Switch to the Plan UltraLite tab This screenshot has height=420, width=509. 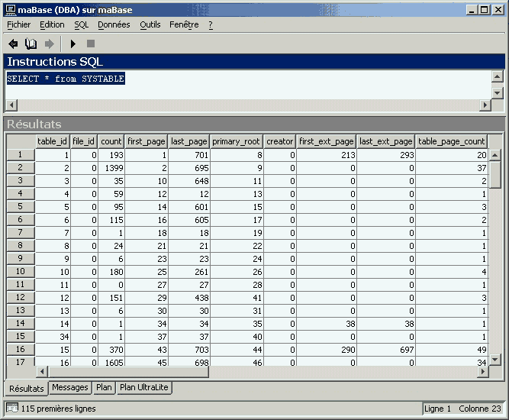(x=144, y=388)
